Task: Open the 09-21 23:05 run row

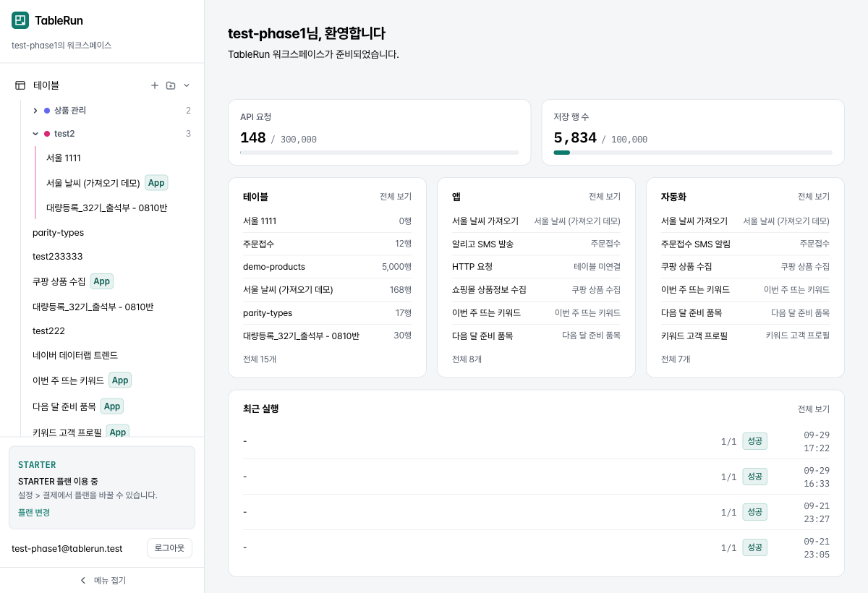Action: [x=536, y=547]
